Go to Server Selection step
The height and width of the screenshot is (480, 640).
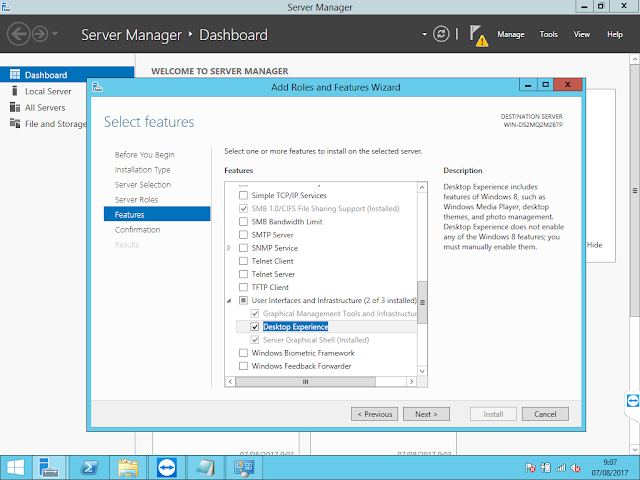click(x=143, y=185)
